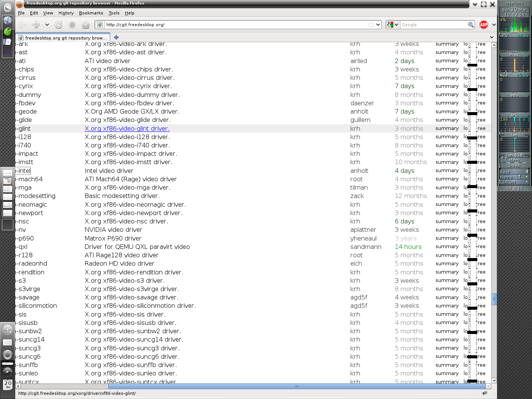532x399 pixels.
Task: Click the summary link for the radeonhd row
Action: coord(447,263)
